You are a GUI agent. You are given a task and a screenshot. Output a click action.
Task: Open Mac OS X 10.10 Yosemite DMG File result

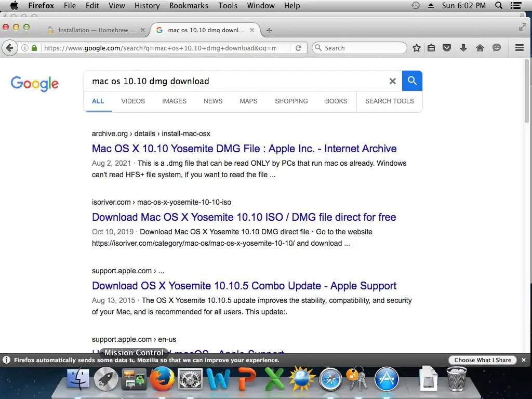(x=244, y=149)
